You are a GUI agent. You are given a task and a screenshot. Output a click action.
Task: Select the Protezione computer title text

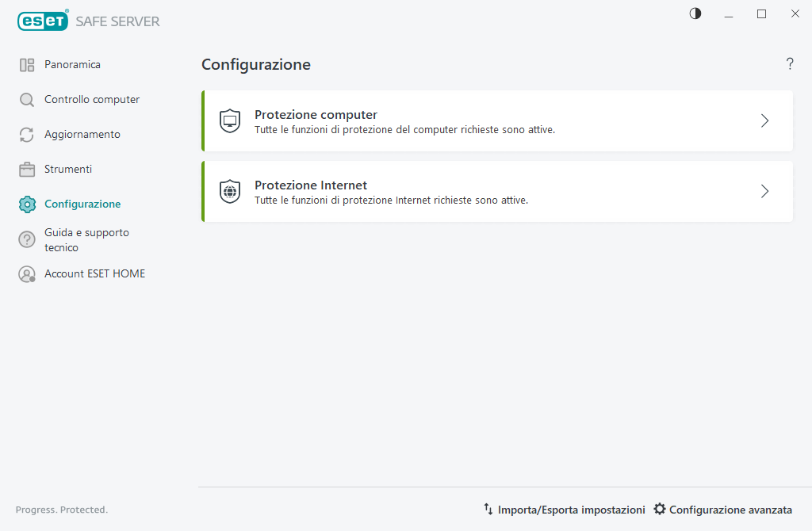(x=316, y=115)
